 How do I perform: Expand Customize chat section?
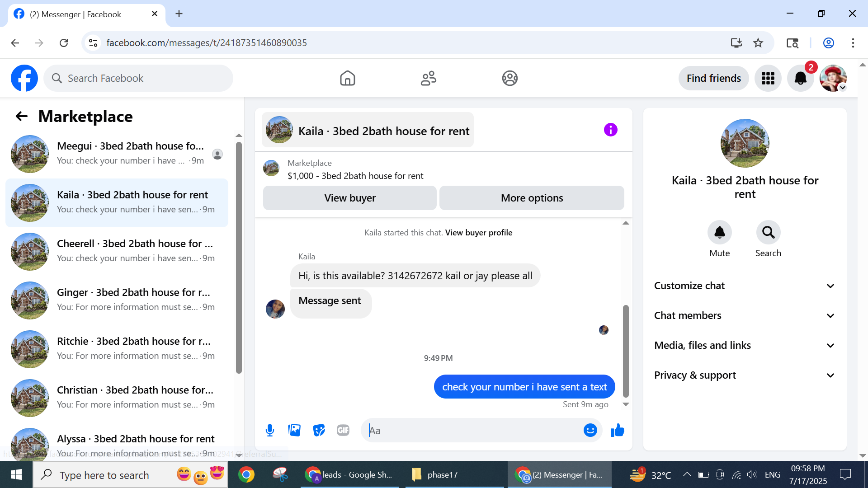(745, 286)
